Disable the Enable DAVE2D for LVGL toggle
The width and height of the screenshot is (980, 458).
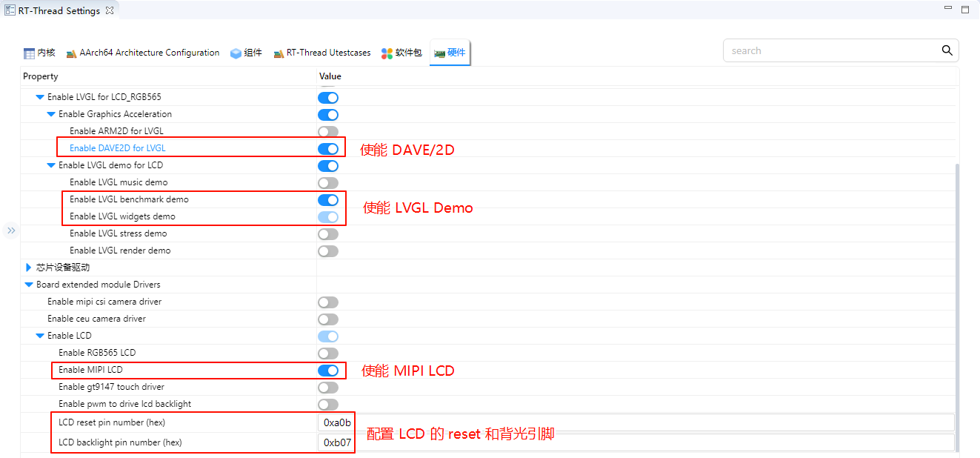point(328,149)
